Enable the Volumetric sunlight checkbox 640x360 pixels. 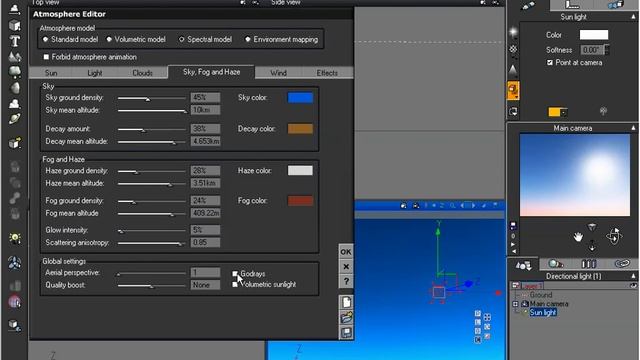point(235,284)
